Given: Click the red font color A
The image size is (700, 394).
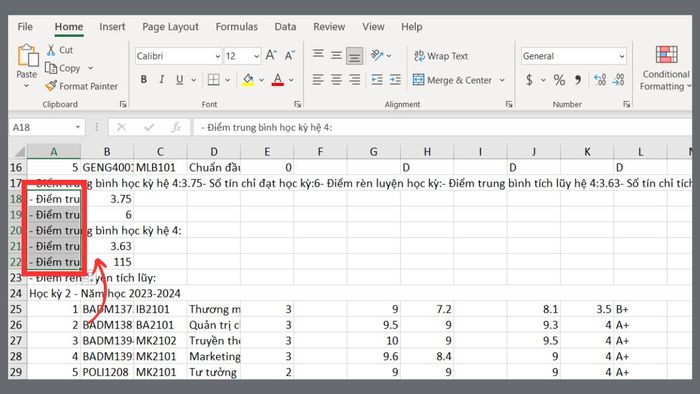Looking at the screenshot, I should 278,80.
